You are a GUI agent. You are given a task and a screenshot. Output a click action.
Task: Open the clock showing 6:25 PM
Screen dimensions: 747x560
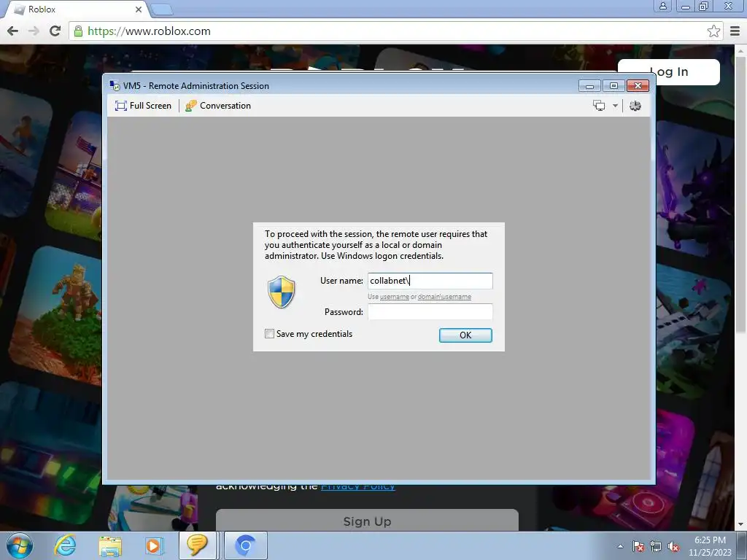710,546
